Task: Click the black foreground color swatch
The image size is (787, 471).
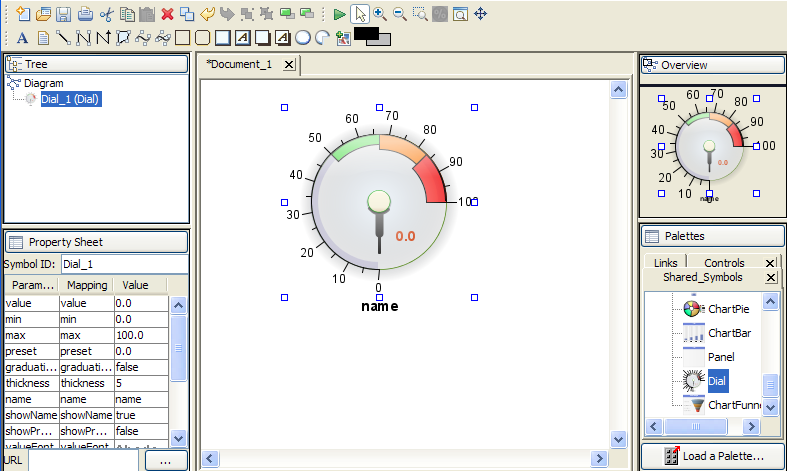Action: 366,34
